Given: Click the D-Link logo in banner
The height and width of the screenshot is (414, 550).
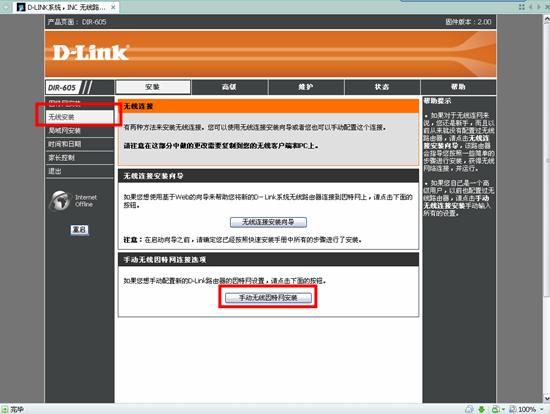Looking at the screenshot, I should (x=90, y=53).
